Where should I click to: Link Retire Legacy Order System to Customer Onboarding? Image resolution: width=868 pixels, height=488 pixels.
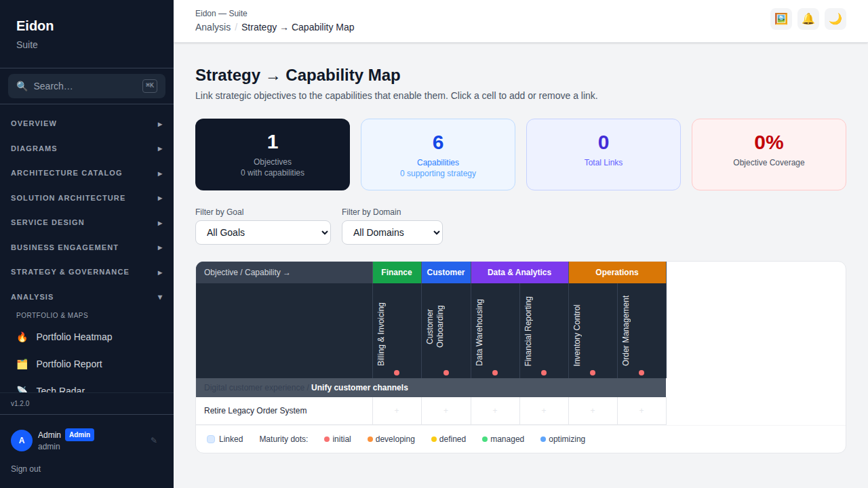pyautogui.click(x=446, y=411)
